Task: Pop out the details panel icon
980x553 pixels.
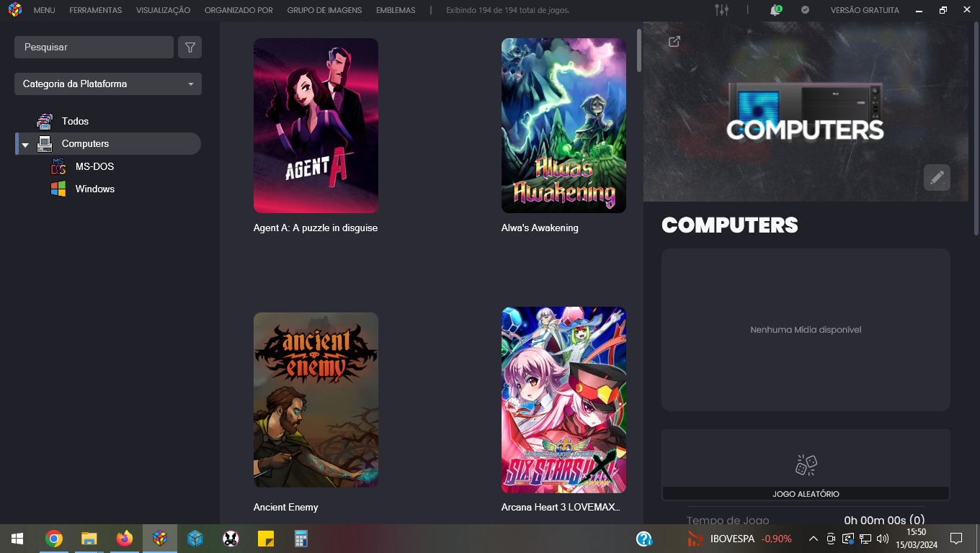Action: pyautogui.click(x=674, y=42)
